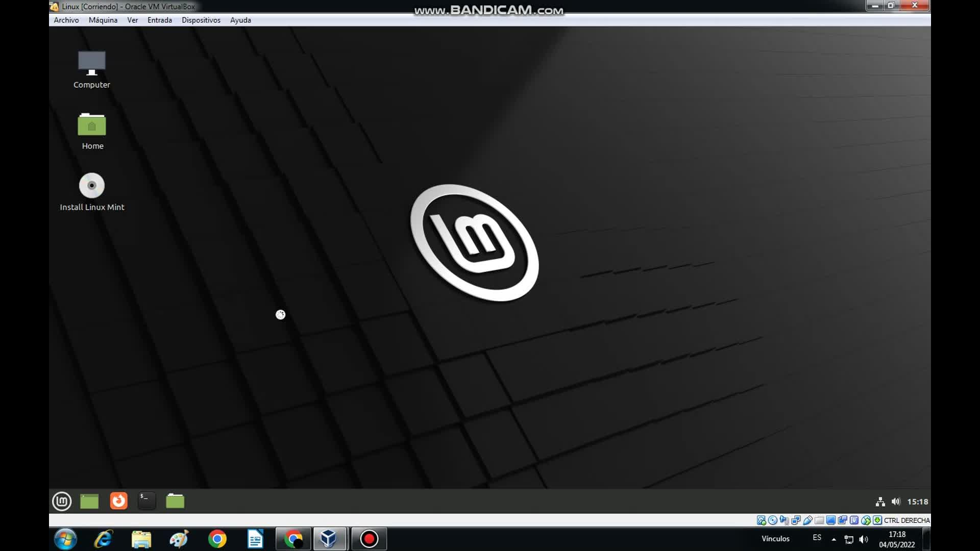Select the Home folder desktop icon
This screenshot has height=551, width=980.
tap(92, 131)
